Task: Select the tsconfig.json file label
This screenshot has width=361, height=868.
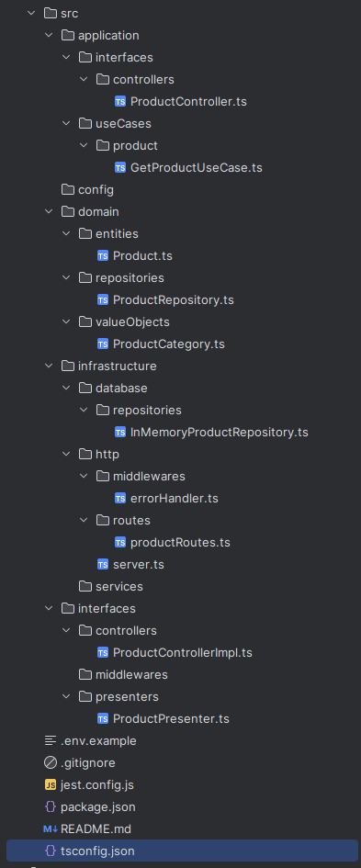Action: click(x=97, y=851)
